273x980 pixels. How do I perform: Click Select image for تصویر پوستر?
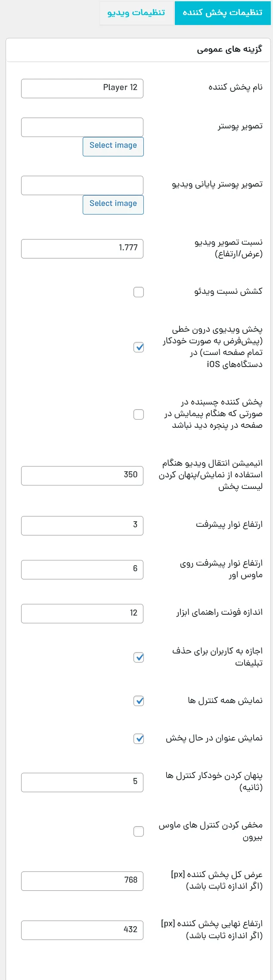(113, 146)
